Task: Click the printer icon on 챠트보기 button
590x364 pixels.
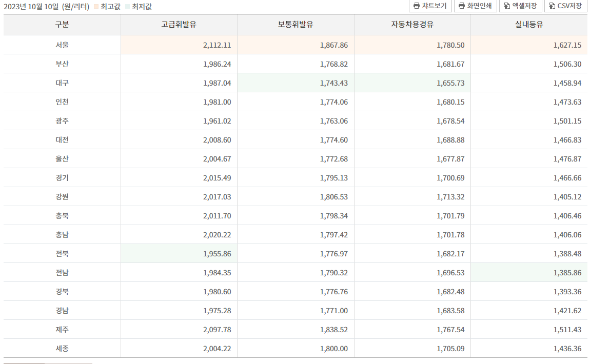Action: (x=416, y=6)
